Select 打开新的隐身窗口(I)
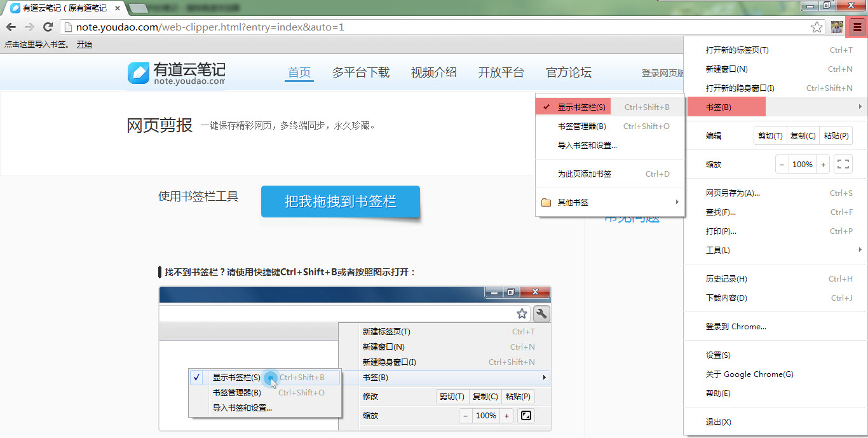 776,88
